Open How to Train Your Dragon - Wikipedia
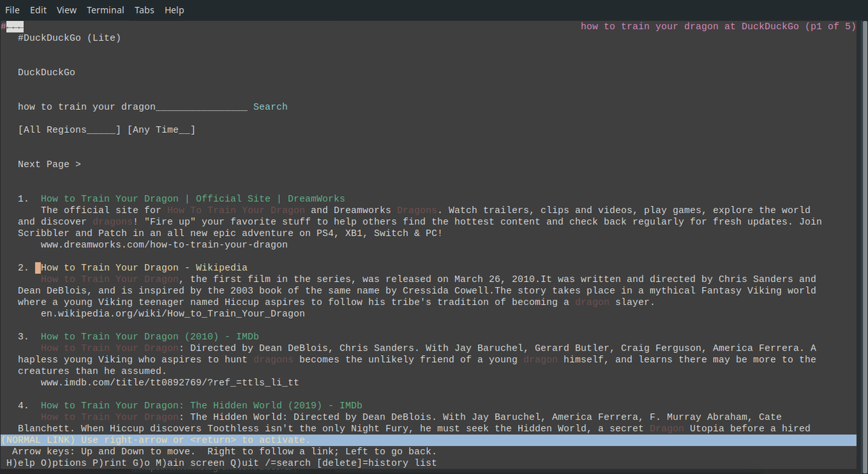The height and width of the screenshot is (474, 868). [144, 268]
